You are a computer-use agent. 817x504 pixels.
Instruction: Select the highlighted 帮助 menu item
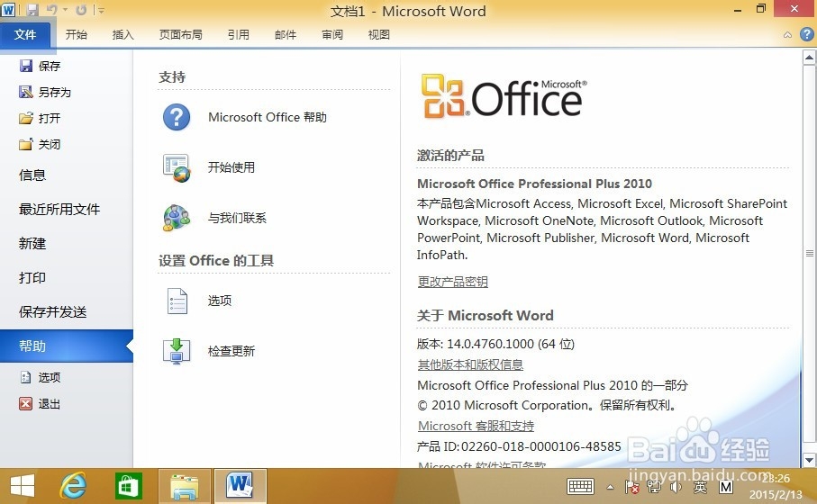click(x=66, y=346)
